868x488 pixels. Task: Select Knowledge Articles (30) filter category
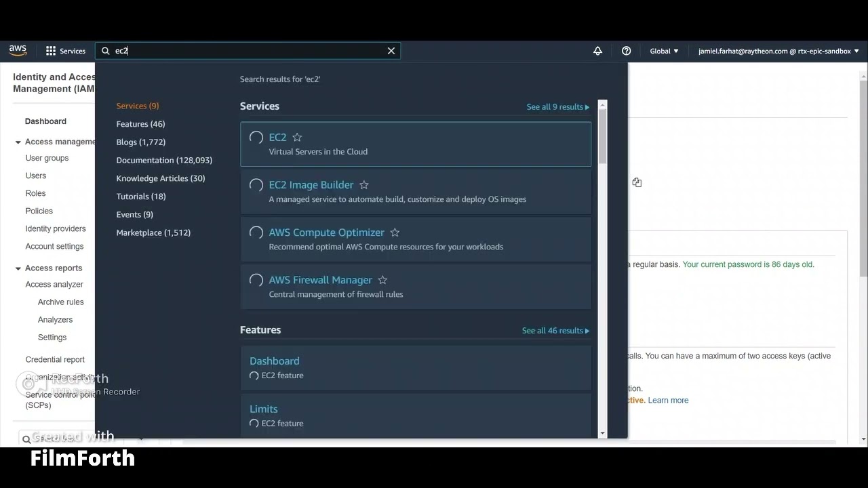pyautogui.click(x=161, y=178)
